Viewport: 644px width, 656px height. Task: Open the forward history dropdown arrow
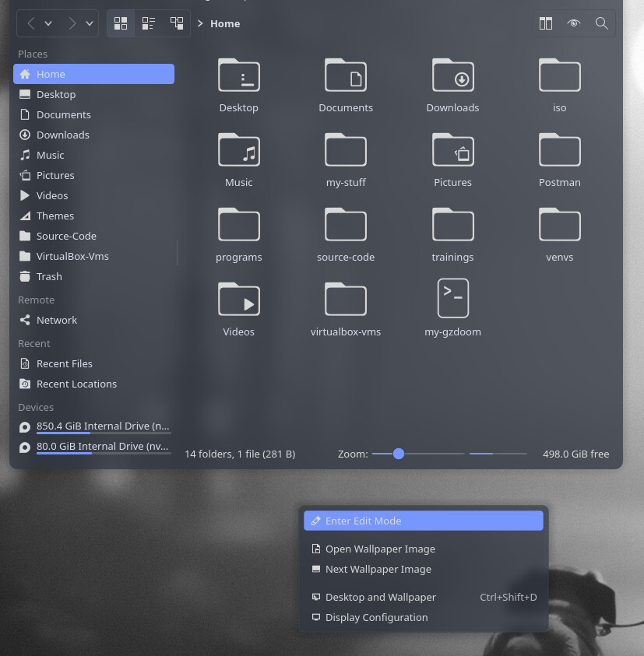click(88, 23)
